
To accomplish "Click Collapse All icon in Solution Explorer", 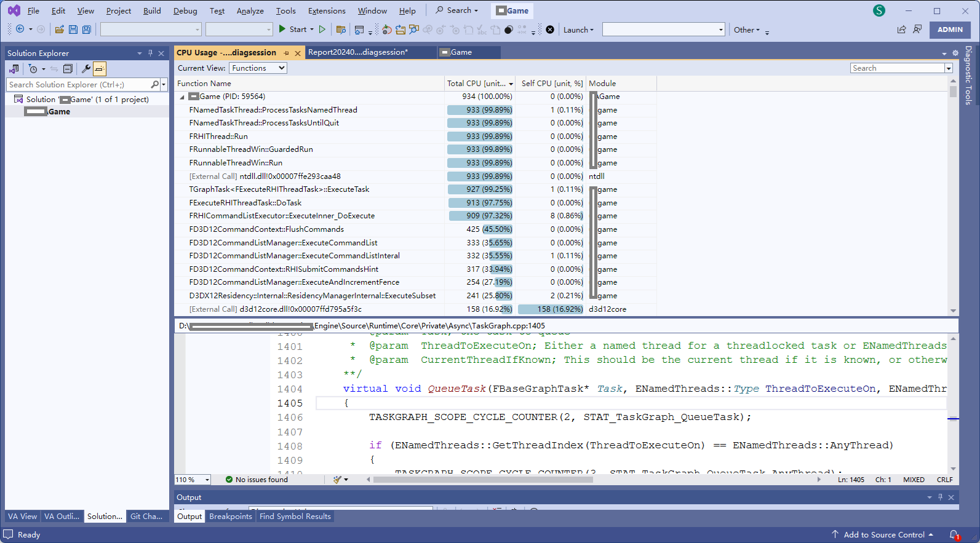I will pos(68,69).
